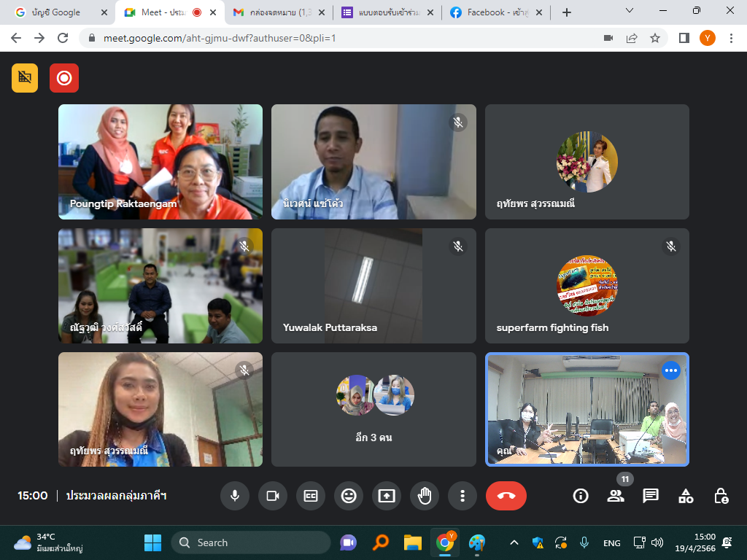Show the participants list panel
This screenshot has height=560, width=747.
pos(616,496)
